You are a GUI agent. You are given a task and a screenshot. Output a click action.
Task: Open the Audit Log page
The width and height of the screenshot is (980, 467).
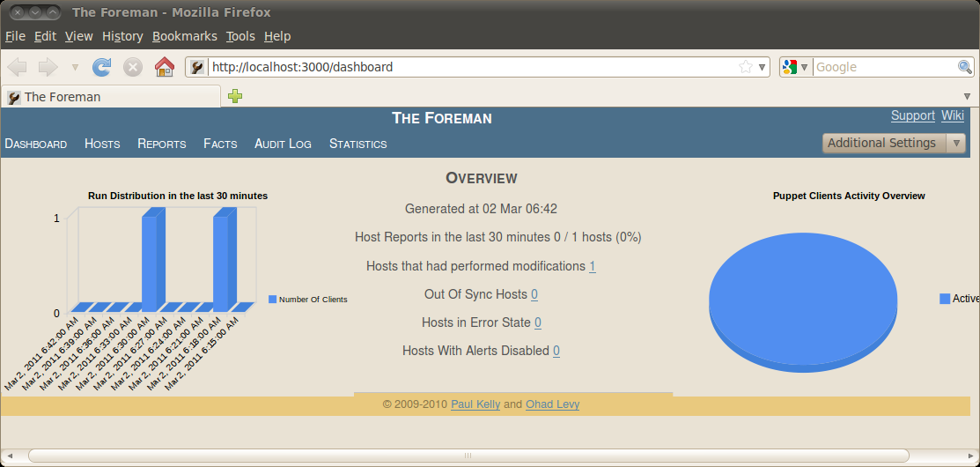[x=283, y=144]
